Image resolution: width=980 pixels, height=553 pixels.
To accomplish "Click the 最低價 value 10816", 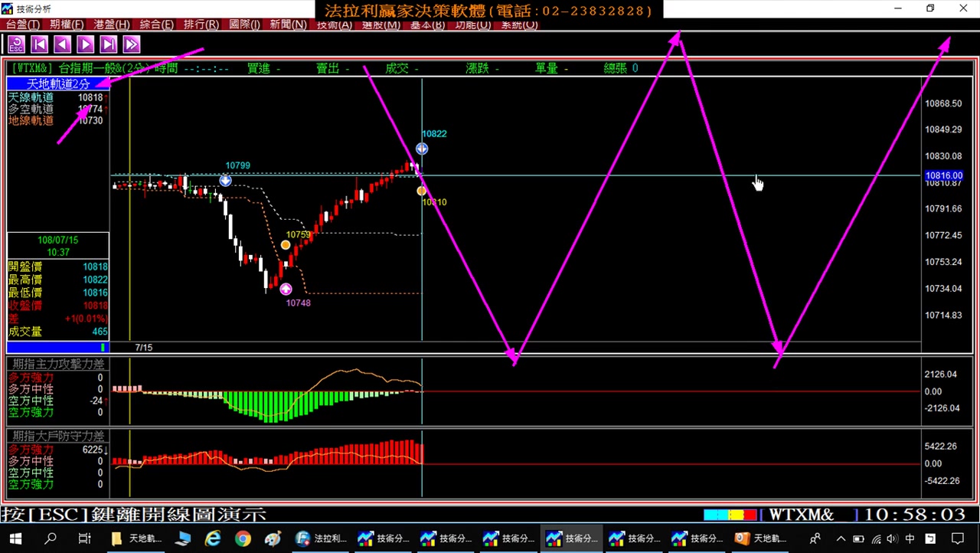I will (96, 293).
